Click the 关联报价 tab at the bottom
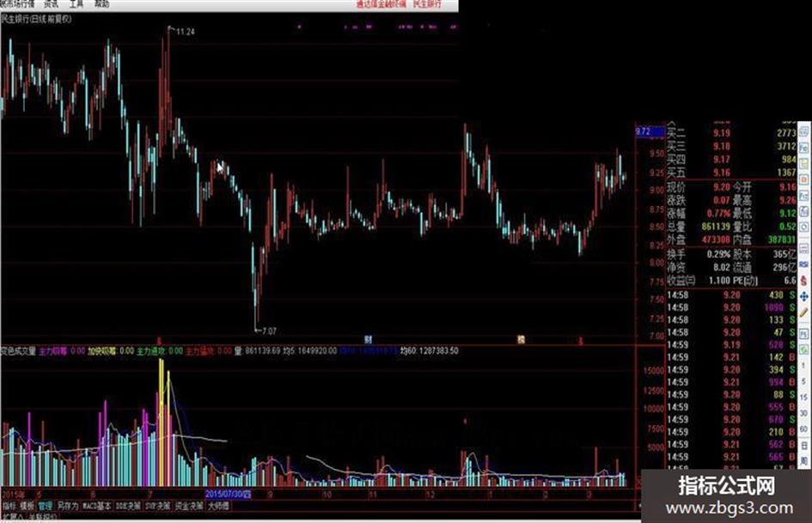 click(x=43, y=517)
